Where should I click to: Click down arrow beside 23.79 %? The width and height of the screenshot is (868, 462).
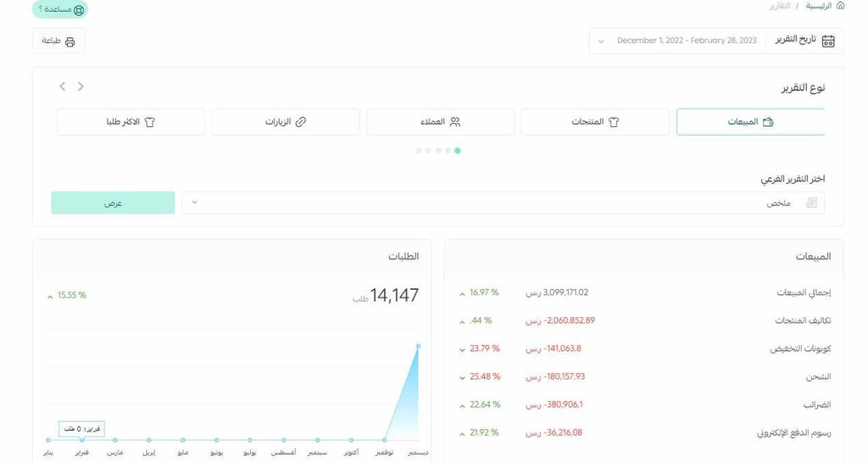(462, 350)
